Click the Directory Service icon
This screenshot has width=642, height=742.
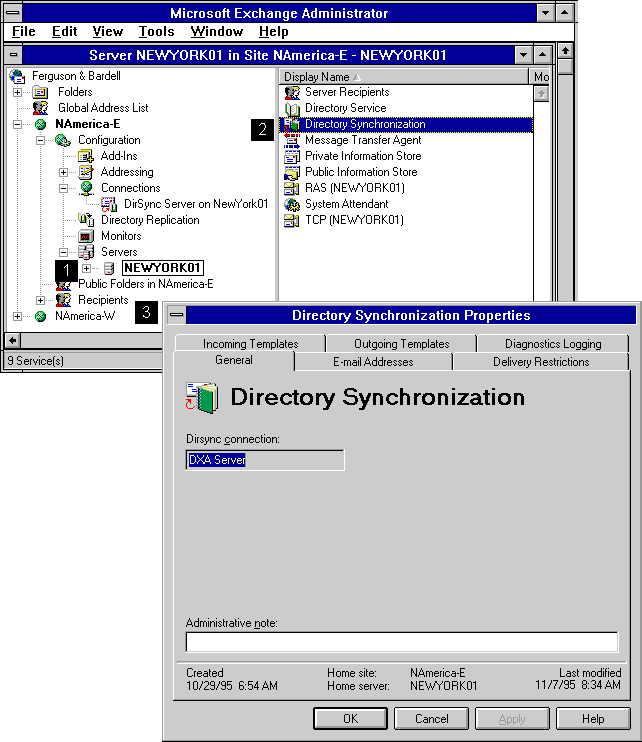pyautogui.click(x=292, y=109)
